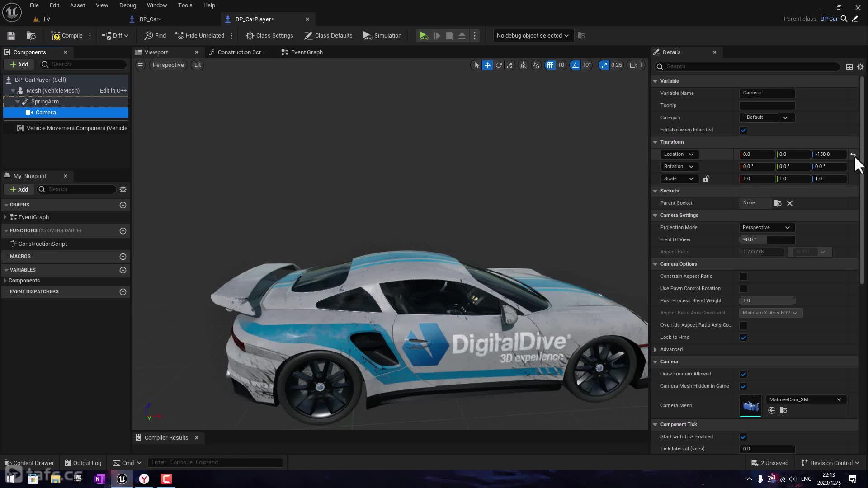Open My Blueprint settings gear
The height and width of the screenshot is (488, 868).
pyautogui.click(x=123, y=189)
